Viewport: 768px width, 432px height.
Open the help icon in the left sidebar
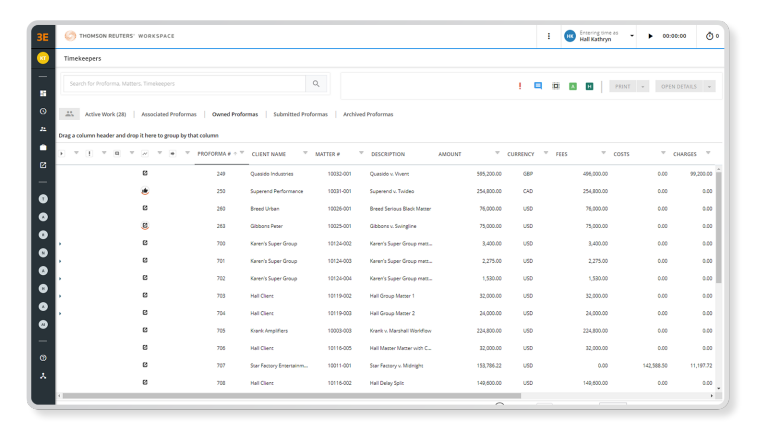tap(43, 358)
